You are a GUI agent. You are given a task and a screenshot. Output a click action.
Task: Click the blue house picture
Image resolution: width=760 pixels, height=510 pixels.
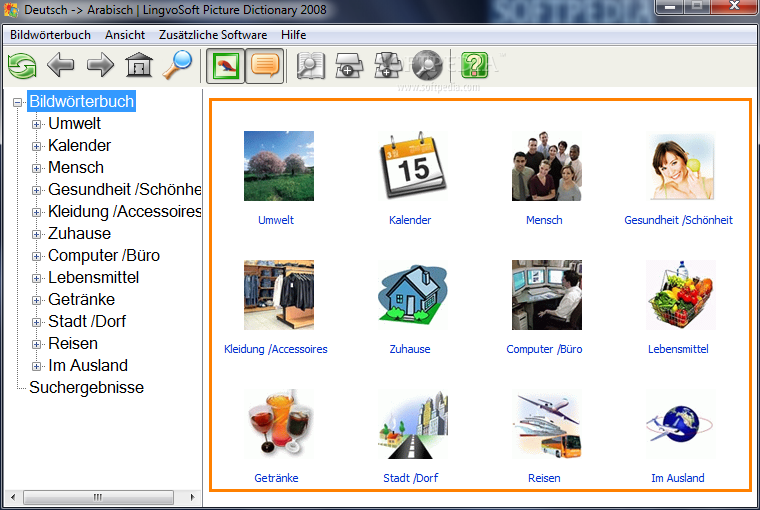[412, 295]
